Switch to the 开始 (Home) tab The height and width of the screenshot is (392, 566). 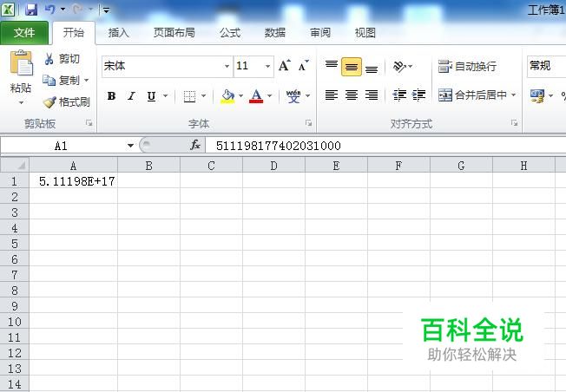[x=74, y=33]
